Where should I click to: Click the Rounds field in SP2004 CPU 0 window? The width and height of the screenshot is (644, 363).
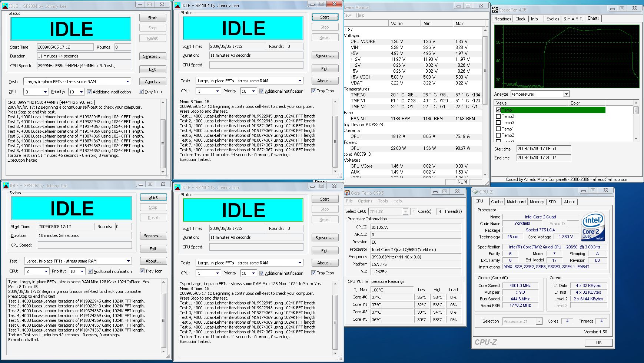[123, 47]
